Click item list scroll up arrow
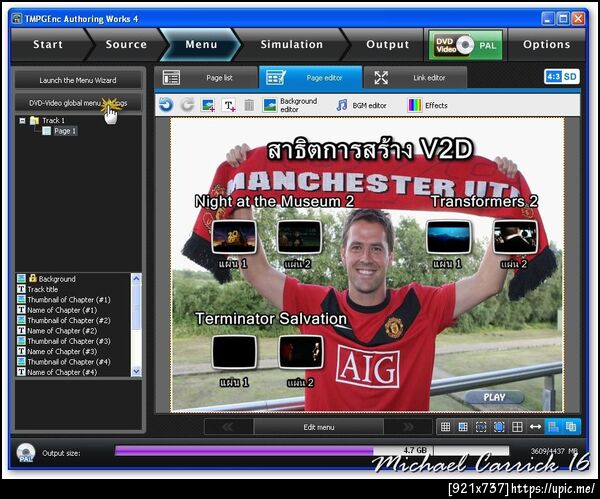This screenshot has width=600, height=499. coord(136,278)
